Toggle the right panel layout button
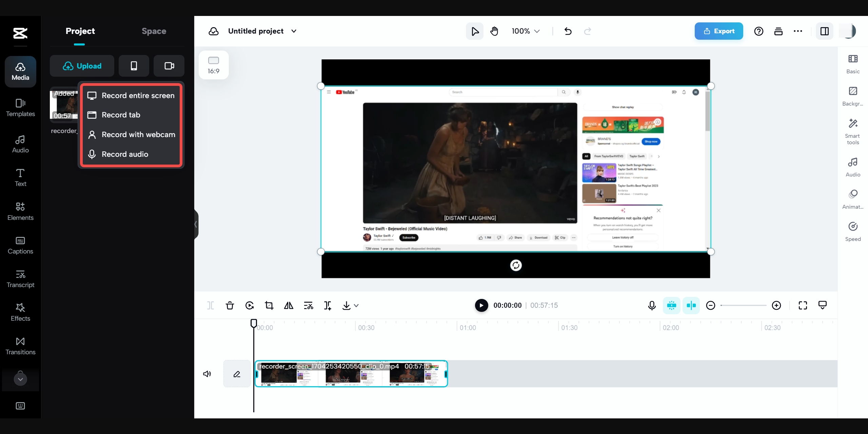 tap(825, 31)
